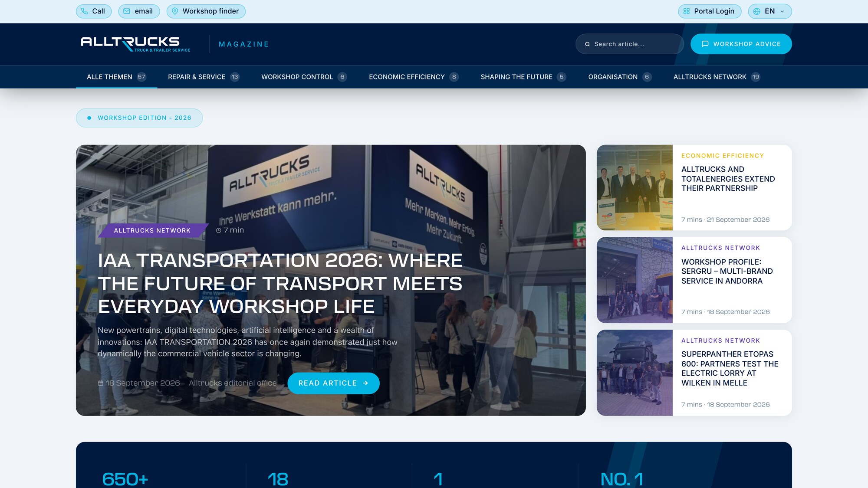The width and height of the screenshot is (868, 488).
Task: Open the Organisation category tab
Action: 620,77
